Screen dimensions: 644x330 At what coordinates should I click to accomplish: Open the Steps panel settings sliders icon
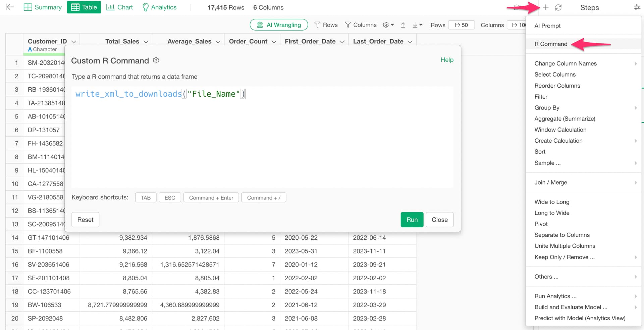click(637, 7)
